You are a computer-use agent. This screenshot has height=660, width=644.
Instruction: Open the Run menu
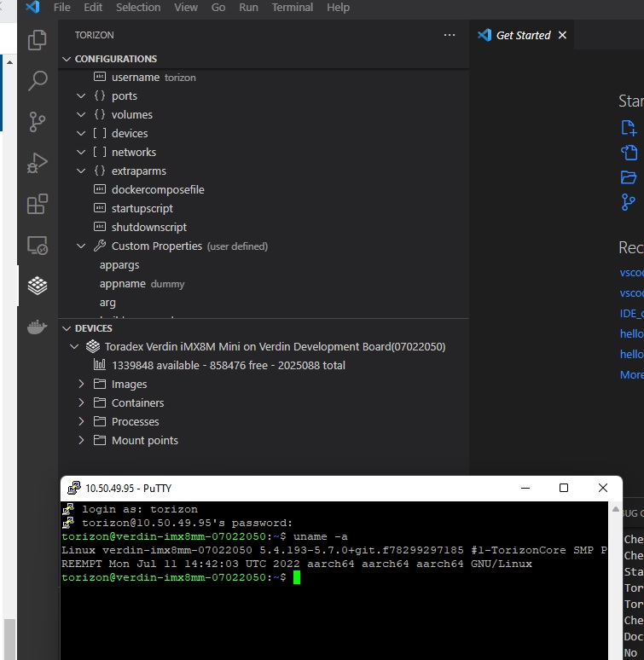click(x=248, y=8)
